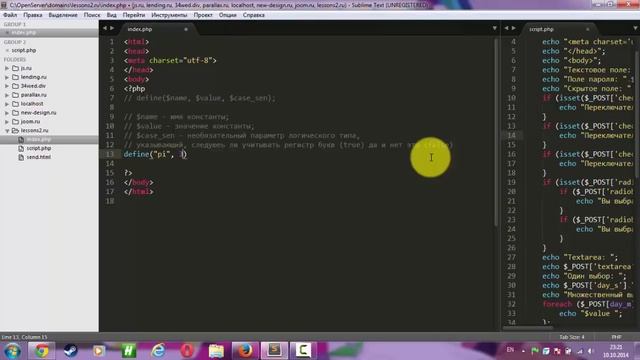Select the 34wed.div folder name
This screenshot has height=360, width=640.
[33, 86]
